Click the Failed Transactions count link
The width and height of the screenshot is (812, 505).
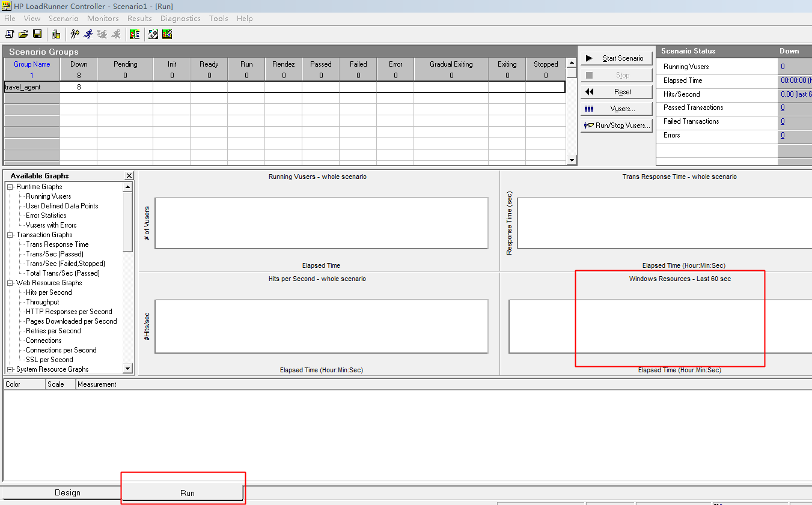[x=783, y=121]
